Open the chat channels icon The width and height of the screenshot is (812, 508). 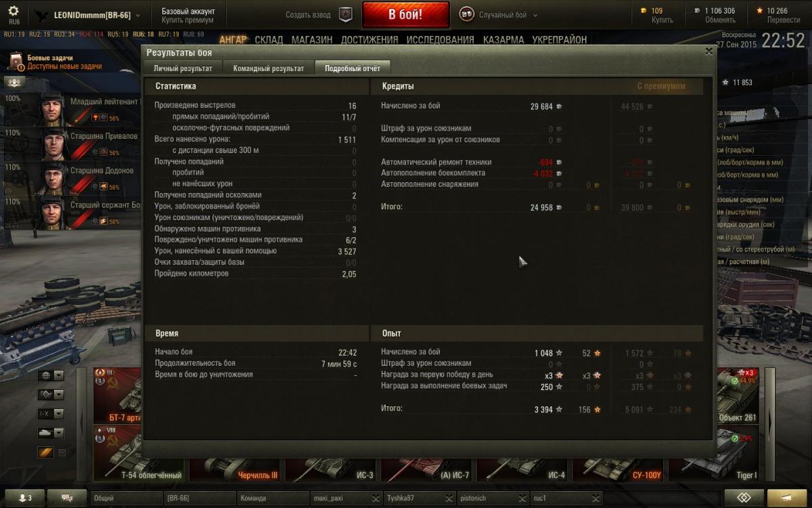[67, 498]
